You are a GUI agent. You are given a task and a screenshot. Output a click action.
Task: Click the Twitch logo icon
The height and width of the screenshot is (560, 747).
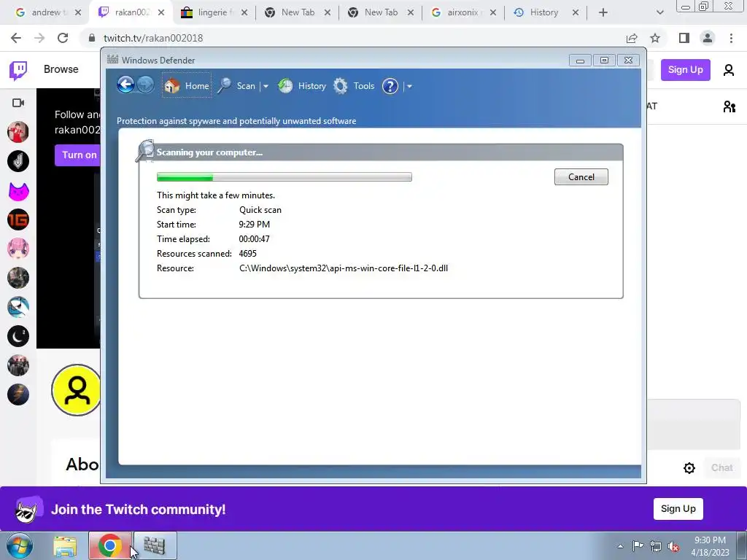18,70
